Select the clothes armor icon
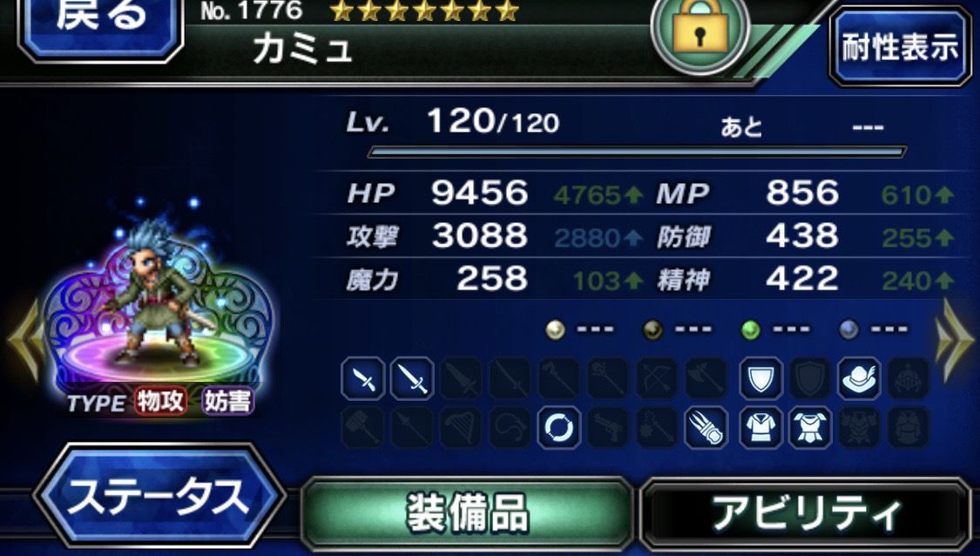 [760, 428]
